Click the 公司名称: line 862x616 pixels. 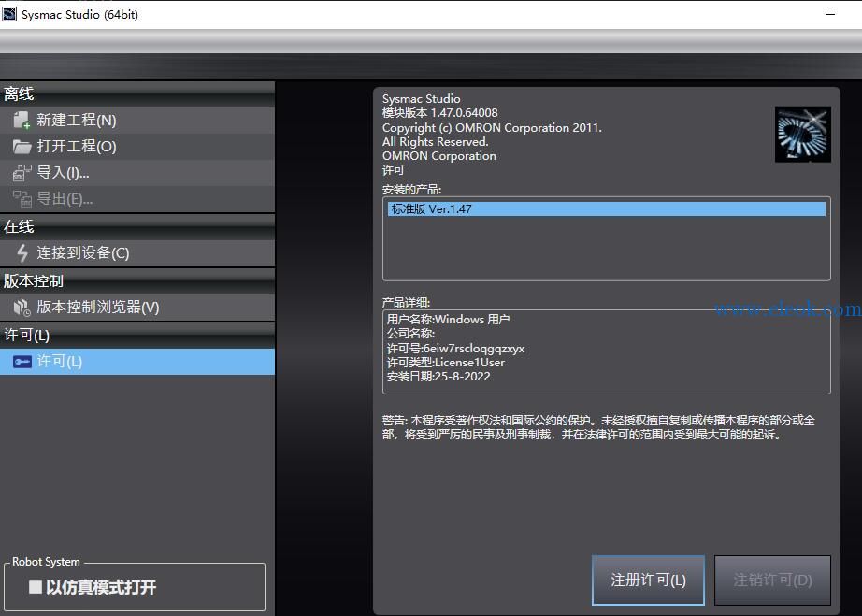click(410, 334)
